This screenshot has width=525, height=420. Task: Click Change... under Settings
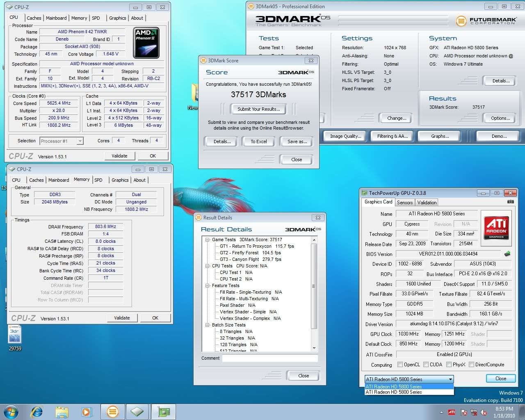click(x=397, y=118)
